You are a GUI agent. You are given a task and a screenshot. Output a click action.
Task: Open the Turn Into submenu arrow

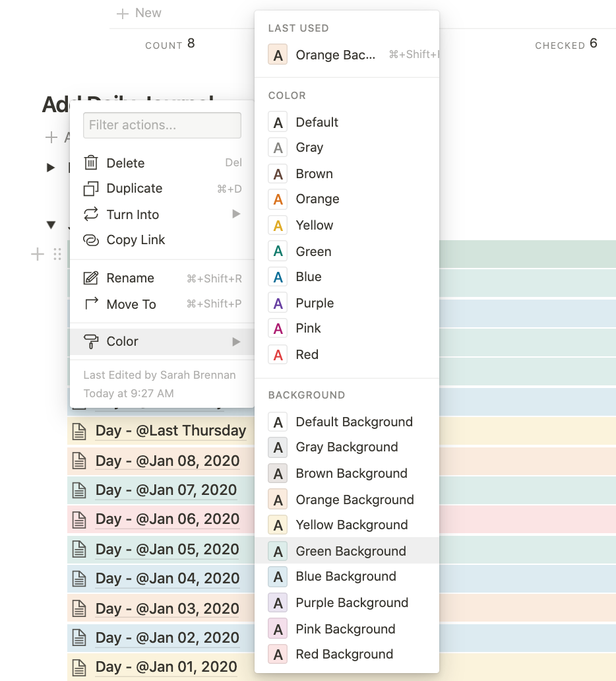click(x=236, y=214)
